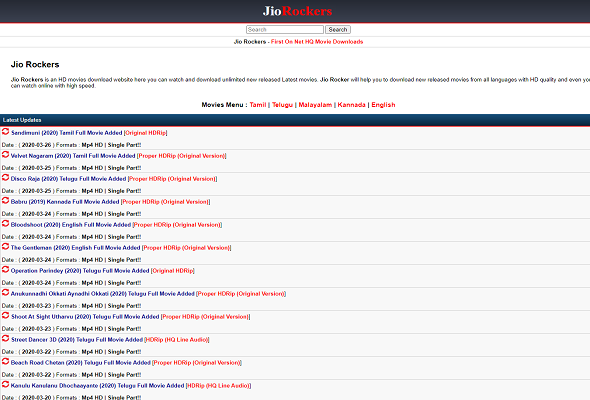Open Bloodshoot (2020) English movie link
This screenshot has width=590, height=400.
[x=116, y=225]
